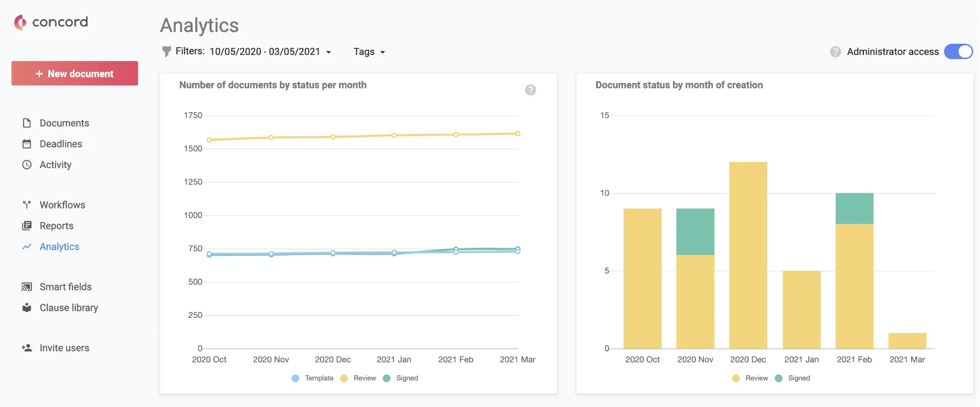Navigate to Workflows
The width and height of the screenshot is (980, 407).
(62, 205)
